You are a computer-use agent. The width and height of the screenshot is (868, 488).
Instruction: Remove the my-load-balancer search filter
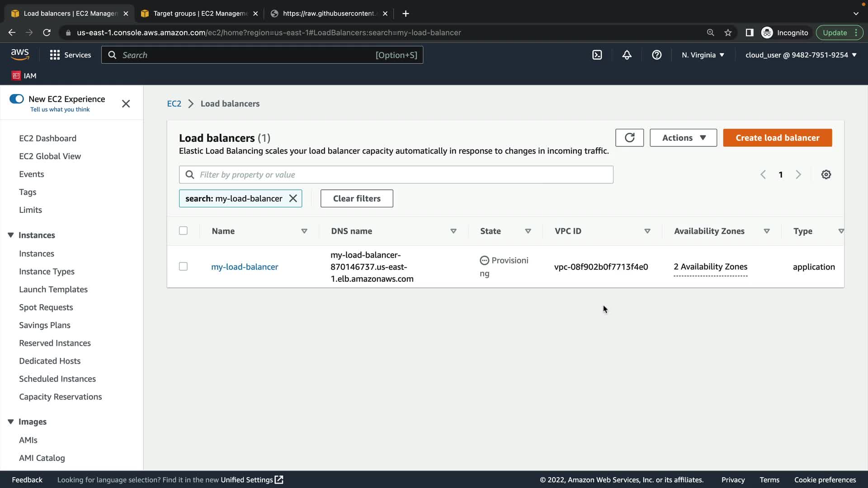tap(293, 198)
